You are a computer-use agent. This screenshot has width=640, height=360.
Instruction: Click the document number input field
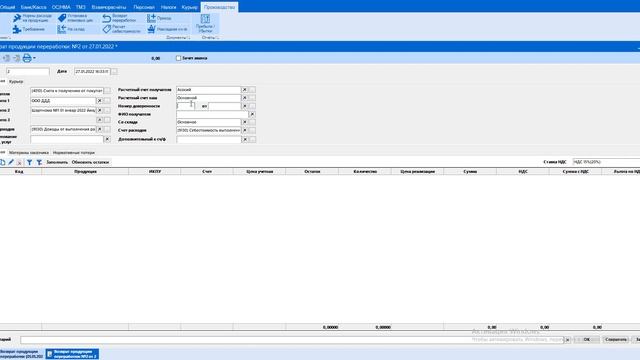click(x=27, y=71)
